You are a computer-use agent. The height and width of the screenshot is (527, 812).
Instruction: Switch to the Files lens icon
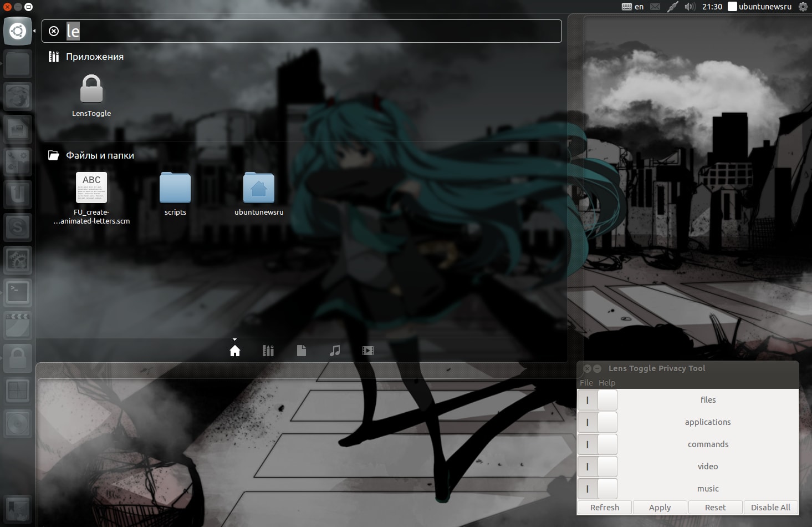pyautogui.click(x=302, y=351)
